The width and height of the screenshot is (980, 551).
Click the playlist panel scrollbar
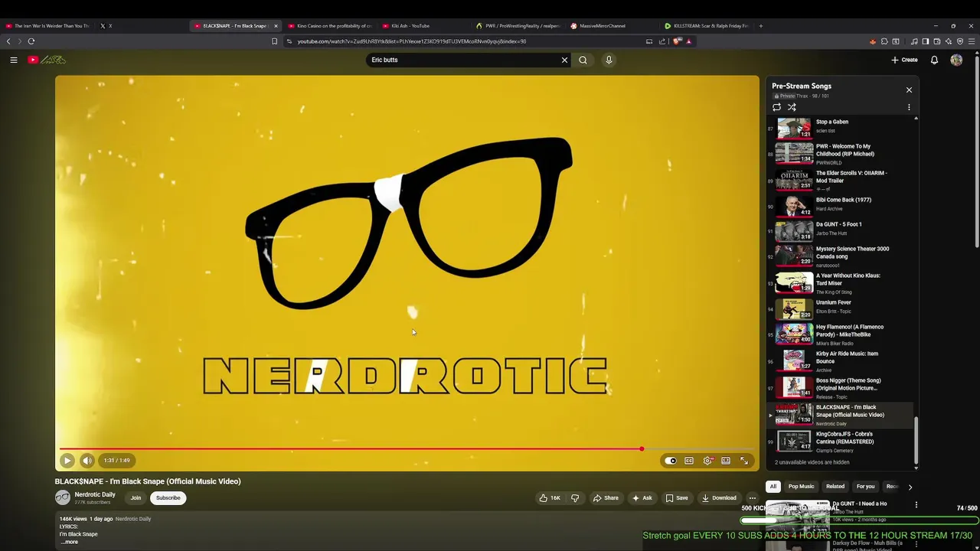tap(916, 440)
